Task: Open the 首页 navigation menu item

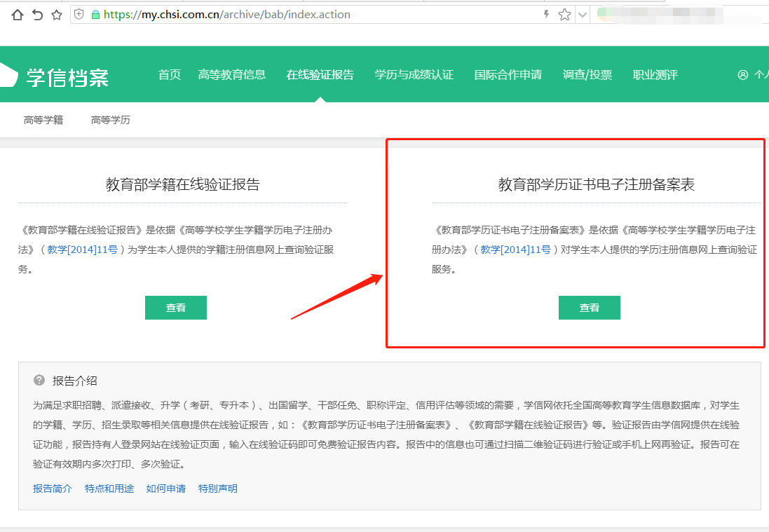Action: (x=170, y=75)
